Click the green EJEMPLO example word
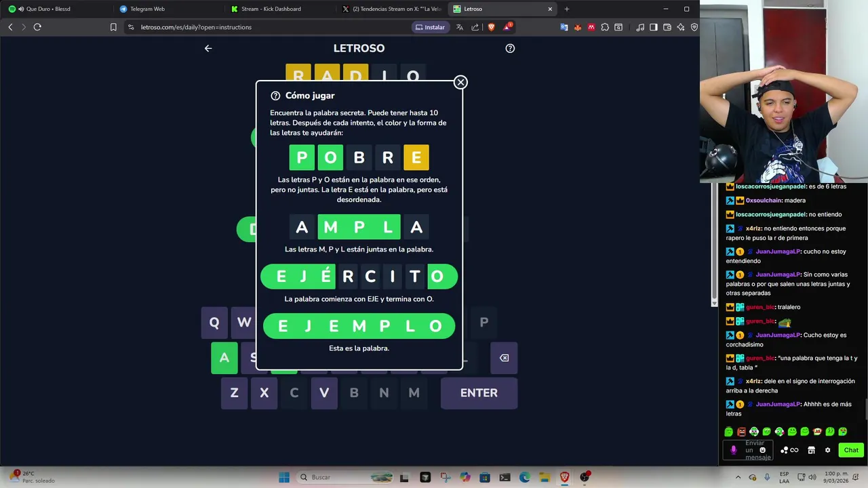This screenshot has width=868, height=488. point(359,326)
